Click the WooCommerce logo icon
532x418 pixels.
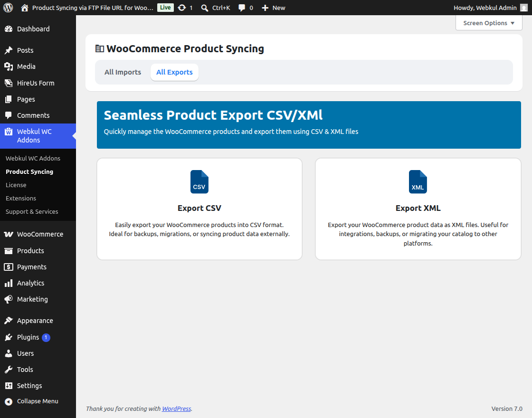tap(9, 234)
